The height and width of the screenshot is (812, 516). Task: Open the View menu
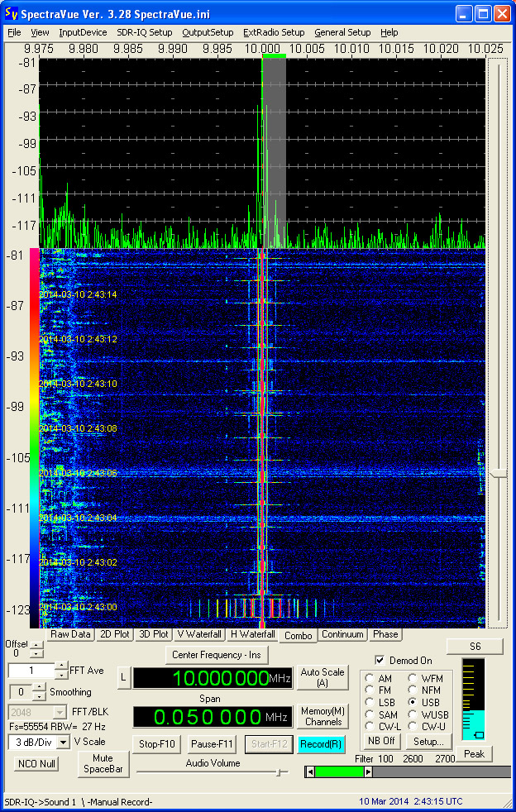(x=40, y=32)
